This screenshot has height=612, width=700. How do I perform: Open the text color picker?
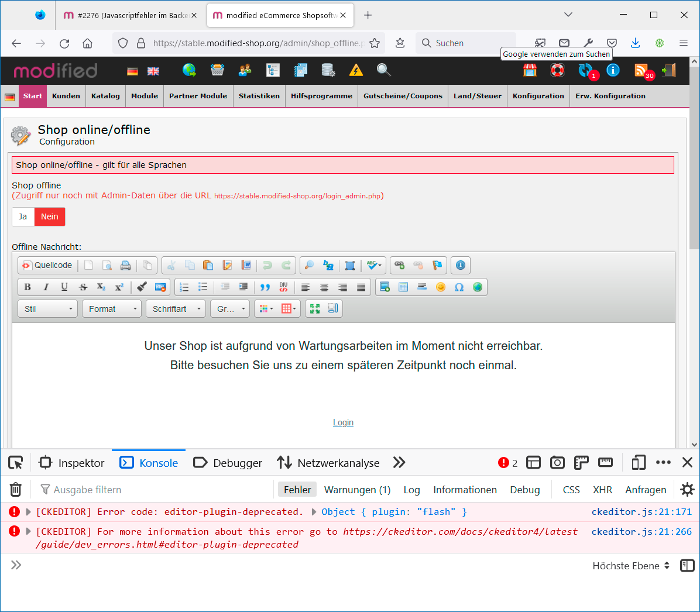click(266, 309)
